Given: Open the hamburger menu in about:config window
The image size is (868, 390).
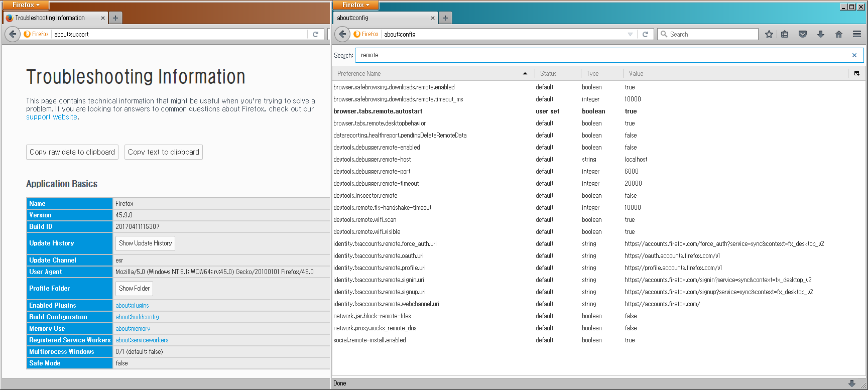Looking at the screenshot, I should (857, 34).
